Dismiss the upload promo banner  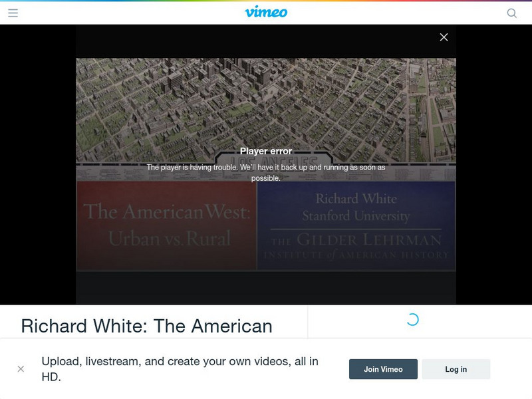(21, 369)
